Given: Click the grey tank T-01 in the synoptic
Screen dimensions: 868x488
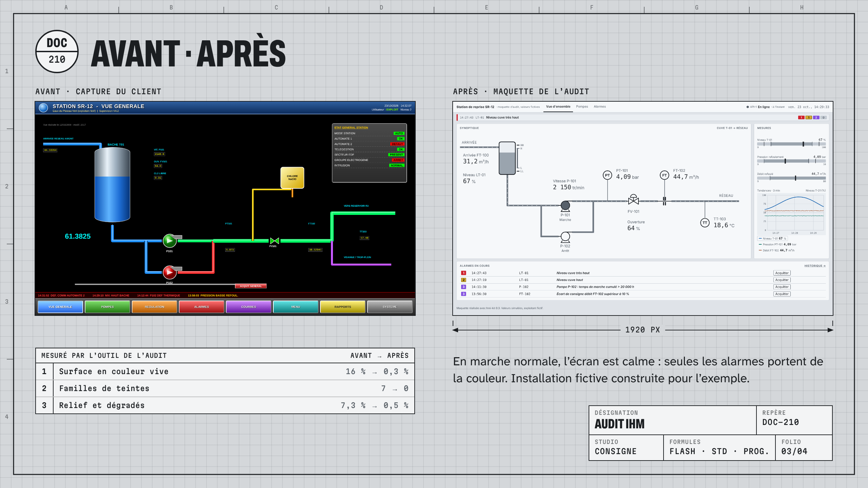Looking at the screenshot, I should point(507,158).
